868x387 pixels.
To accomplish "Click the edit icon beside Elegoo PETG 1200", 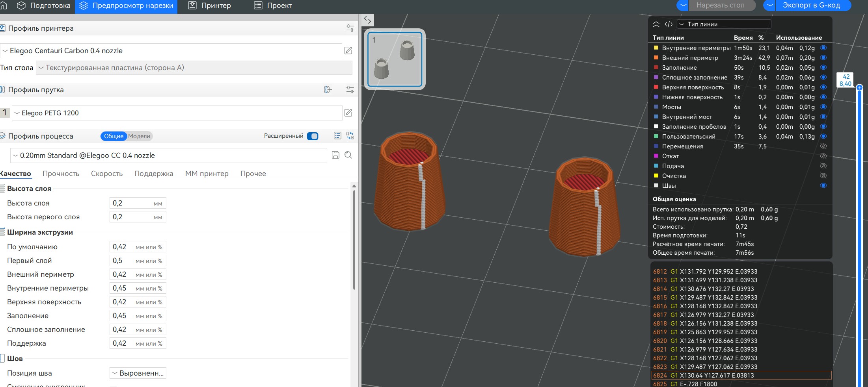I will 348,113.
